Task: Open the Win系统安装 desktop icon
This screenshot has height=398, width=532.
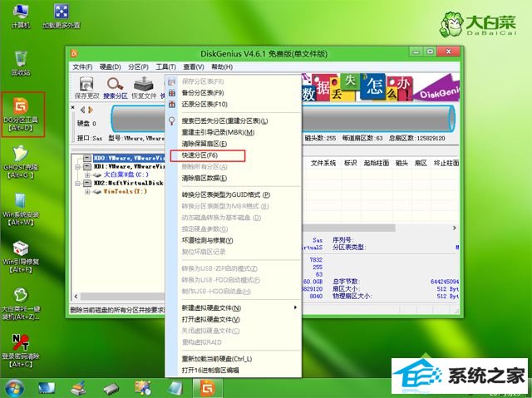Action: pos(20,209)
